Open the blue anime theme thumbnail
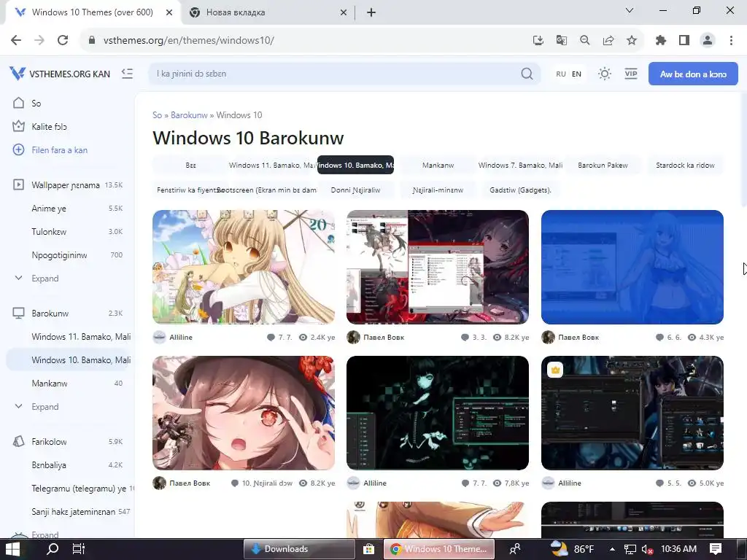747x560 pixels. point(632,267)
